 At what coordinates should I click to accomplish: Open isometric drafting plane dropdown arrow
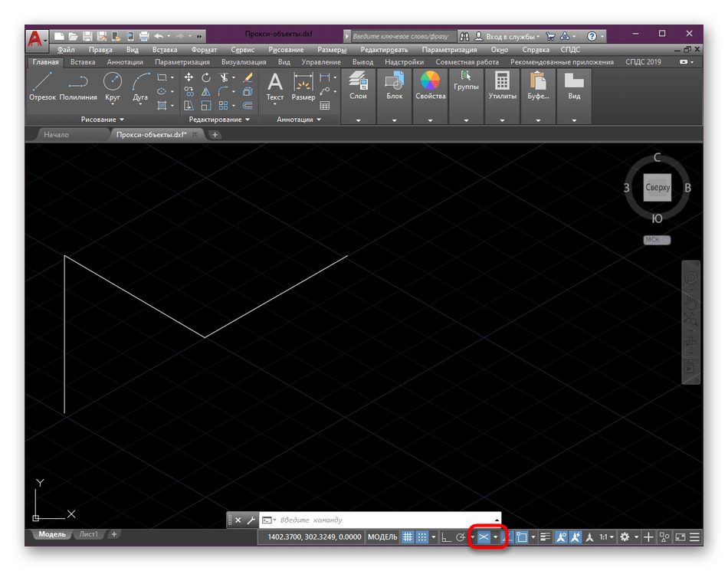495,537
